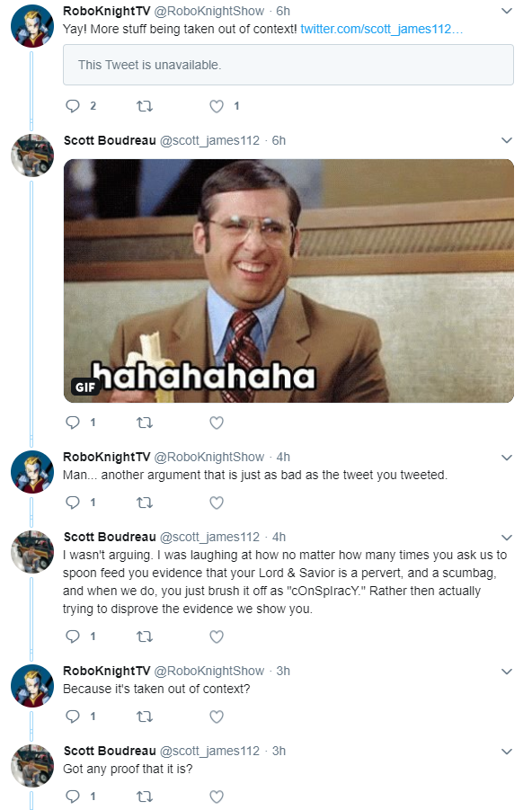
Task: Open more options for the first RoboKnightTV tweet
Action: (x=507, y=11)
